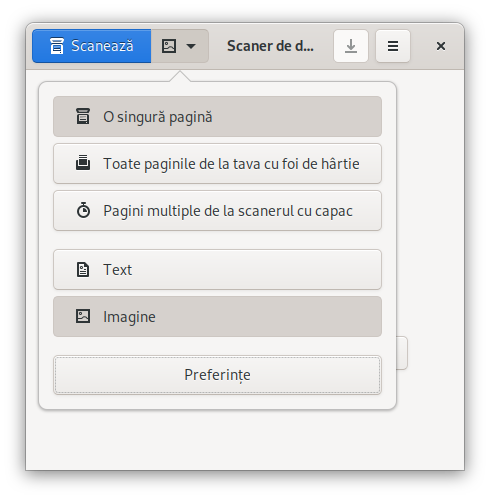Click the partially hidden button behind popover
The height and width of the screenshot is (499, 490).
(x=402, y=353)
